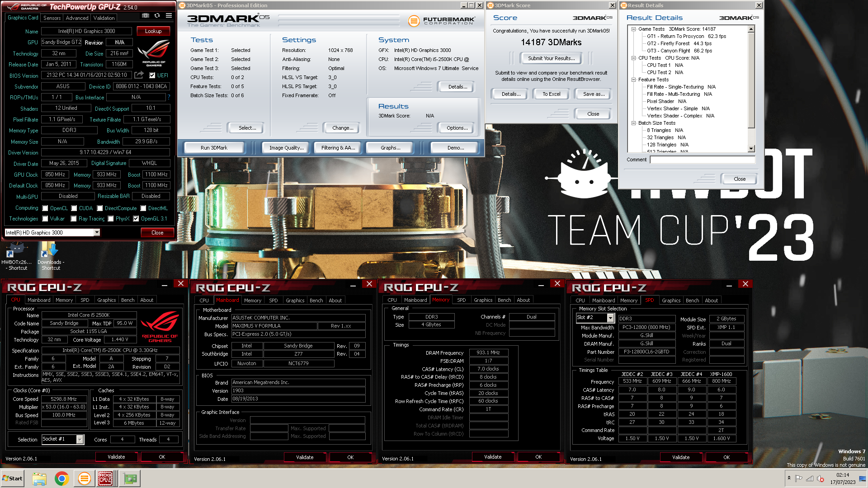This screenshot has height=488, width=868.
Task: Click Submit Your Results button
Action: (x=552, y=58)
